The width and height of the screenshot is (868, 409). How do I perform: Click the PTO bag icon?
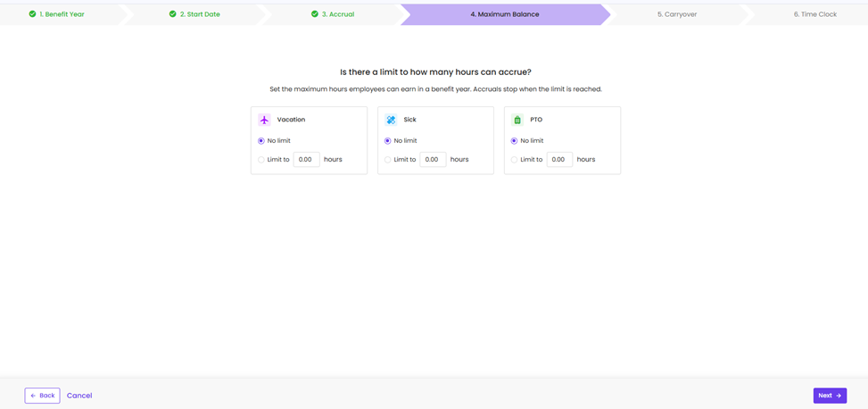click(517, 120)
